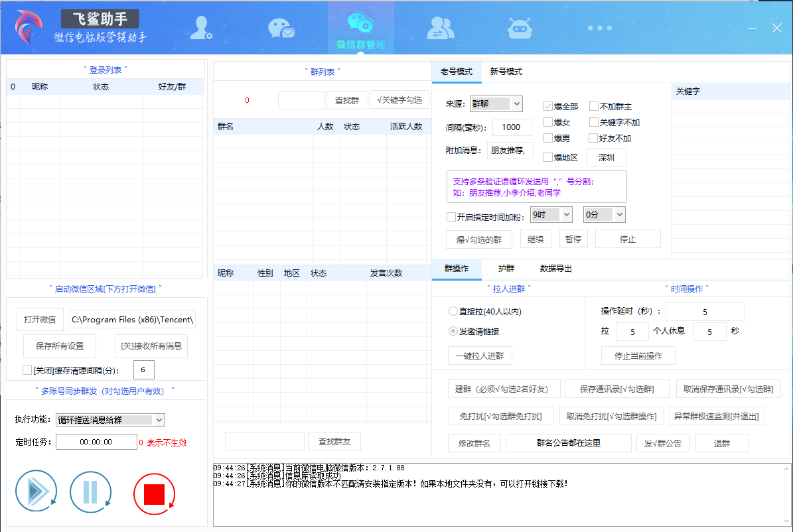Enable 不加群主 checkbox
The image size is (793, 532).
(x=594, y=106)
